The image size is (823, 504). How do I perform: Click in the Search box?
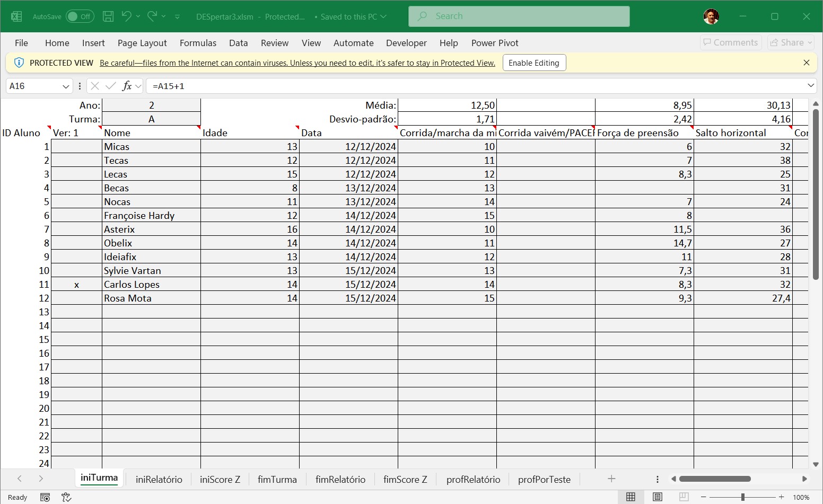(x=519, y=16)
